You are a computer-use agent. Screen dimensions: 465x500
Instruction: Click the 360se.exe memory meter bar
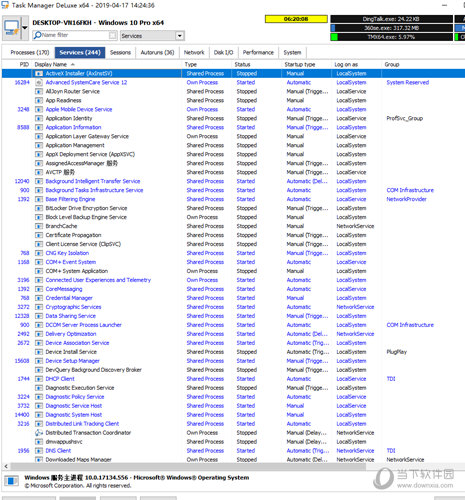pos(391,28)
